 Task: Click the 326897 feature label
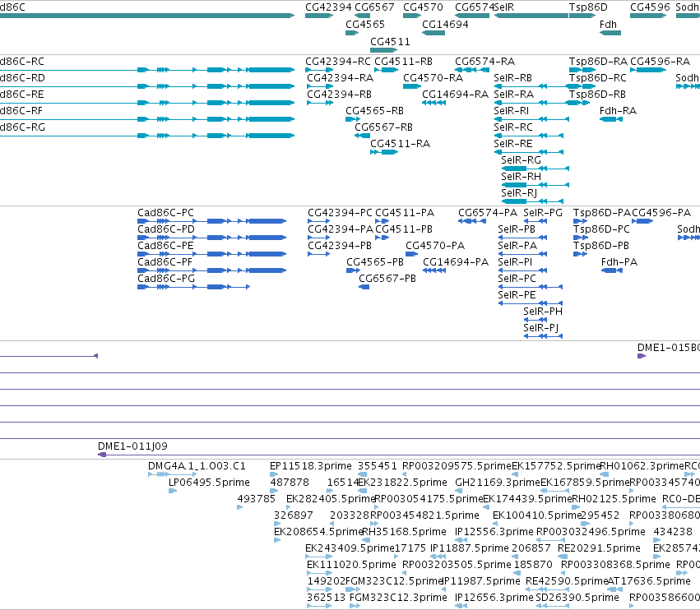(294, 515)
